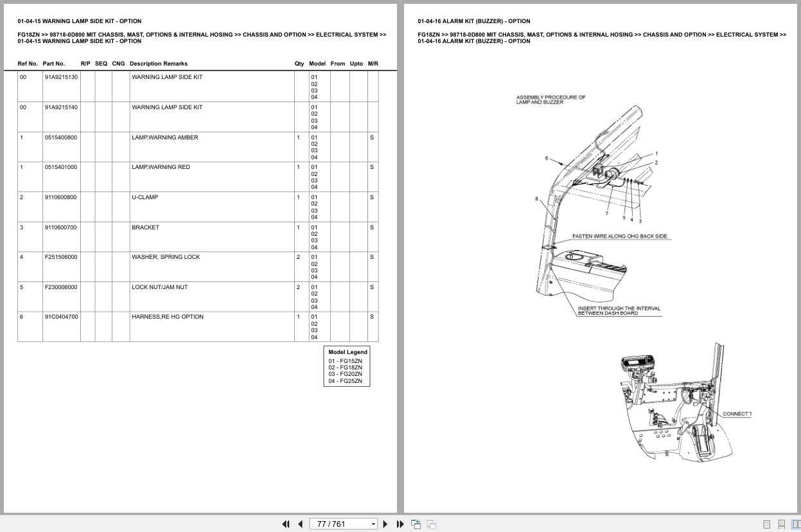Go to the first page of the document
This screenshot has width=801, height=532.
[x=286, y=524]
